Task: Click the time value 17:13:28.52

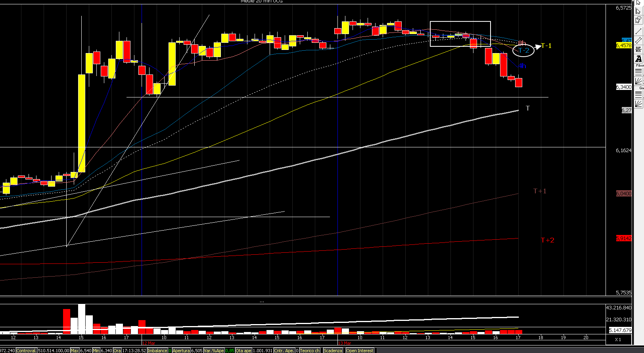Action: (134, 351)
